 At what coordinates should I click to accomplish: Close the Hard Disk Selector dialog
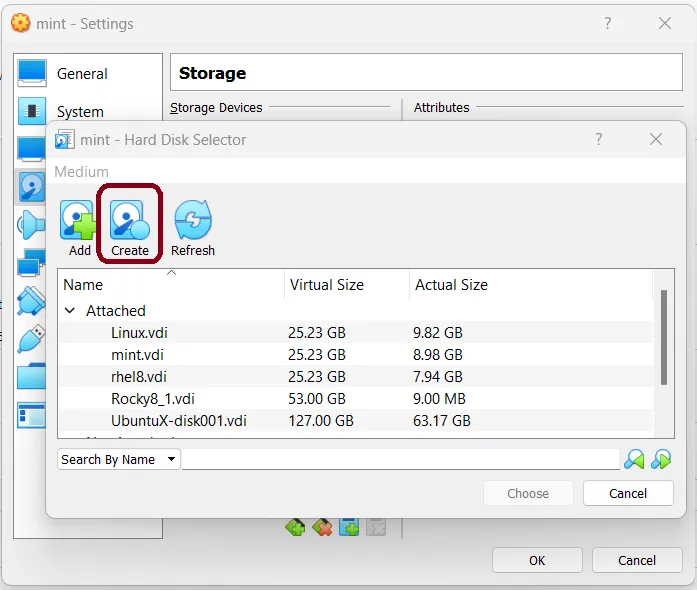coord(656,140)
